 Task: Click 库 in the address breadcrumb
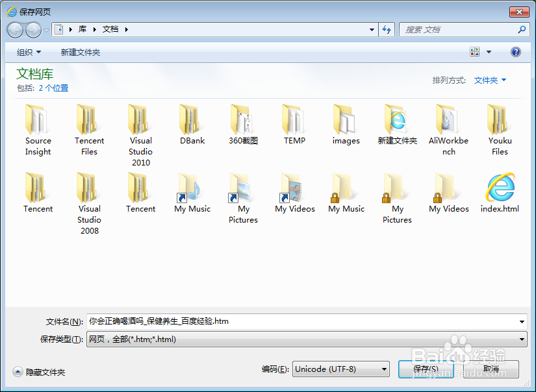(83, 29)
